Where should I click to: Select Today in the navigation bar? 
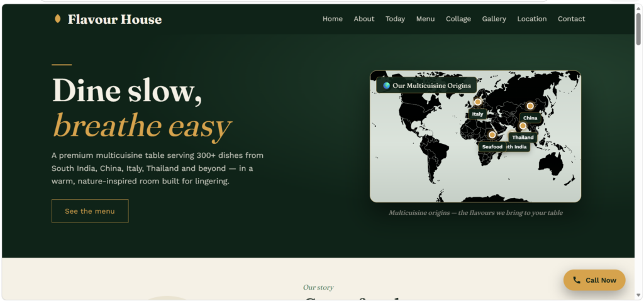pyautogui.click(x=395, y=19)
